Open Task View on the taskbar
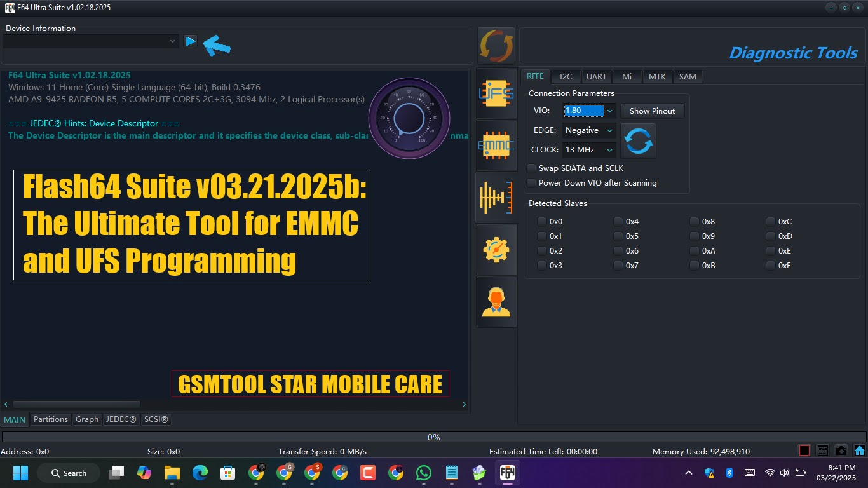 pos(116,473)
